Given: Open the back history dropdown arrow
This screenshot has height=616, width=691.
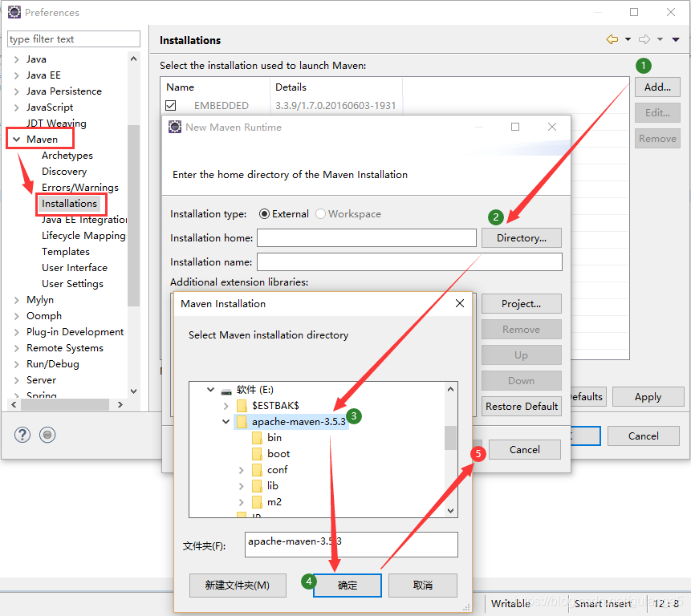Looking at the screenshot, I should point(628,39).
